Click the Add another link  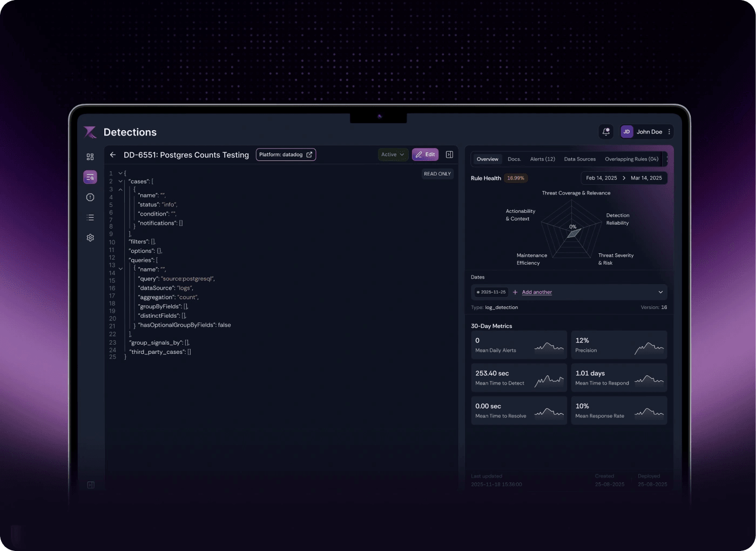(537, 292)
